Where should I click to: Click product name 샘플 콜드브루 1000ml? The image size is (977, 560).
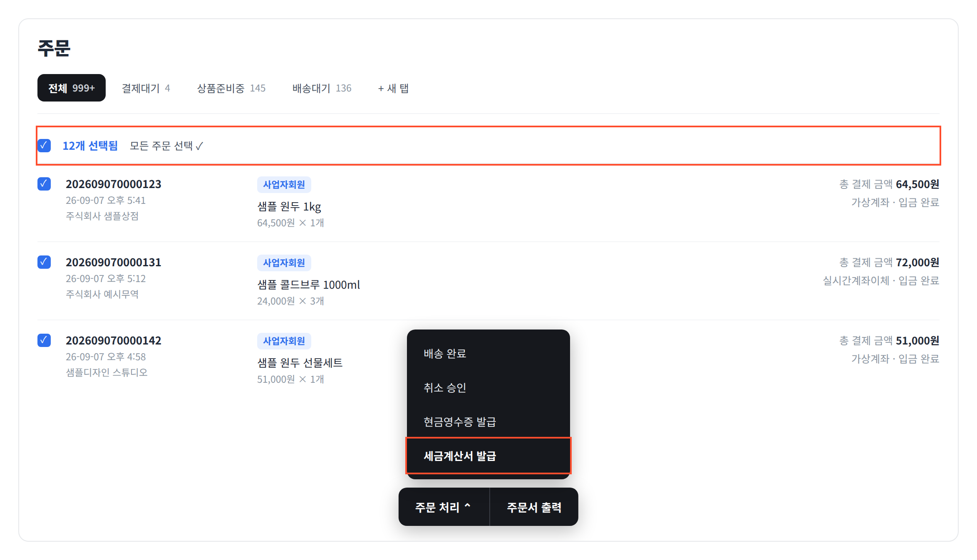(308, 285)
